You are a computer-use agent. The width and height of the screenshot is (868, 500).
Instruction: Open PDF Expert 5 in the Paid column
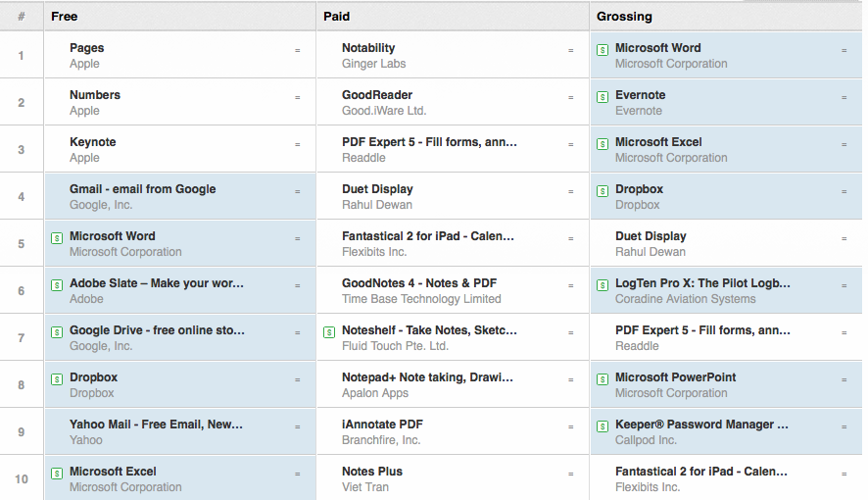click(x=429, y=142)
